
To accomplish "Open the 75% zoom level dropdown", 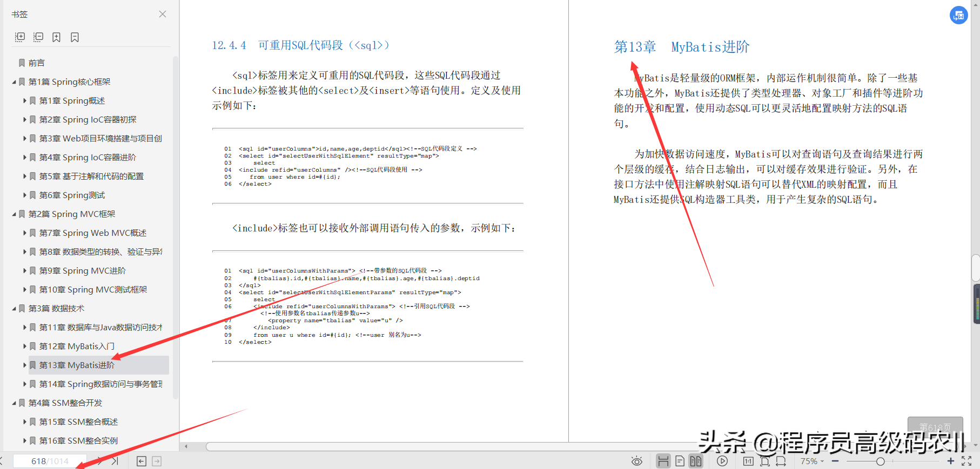I will point(812,461).
